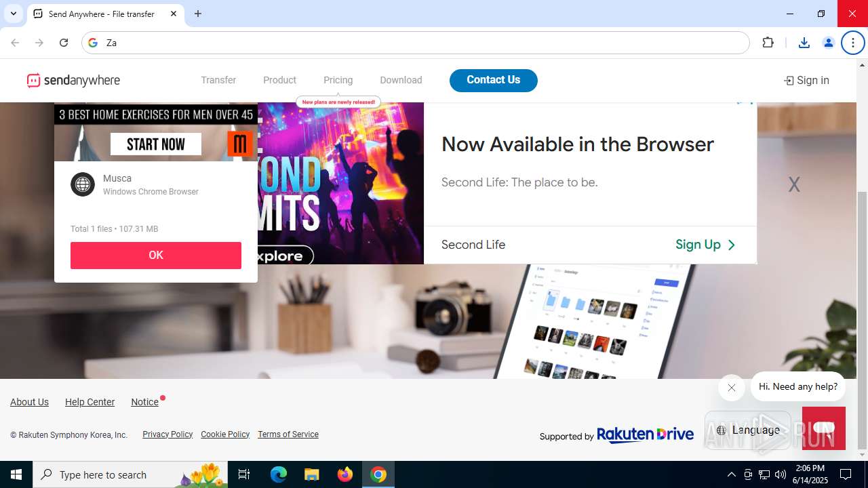Viewport: 868px width, 488px height.
Task: Open File Explorer from taskbar
Action: [x=311, y=474]
